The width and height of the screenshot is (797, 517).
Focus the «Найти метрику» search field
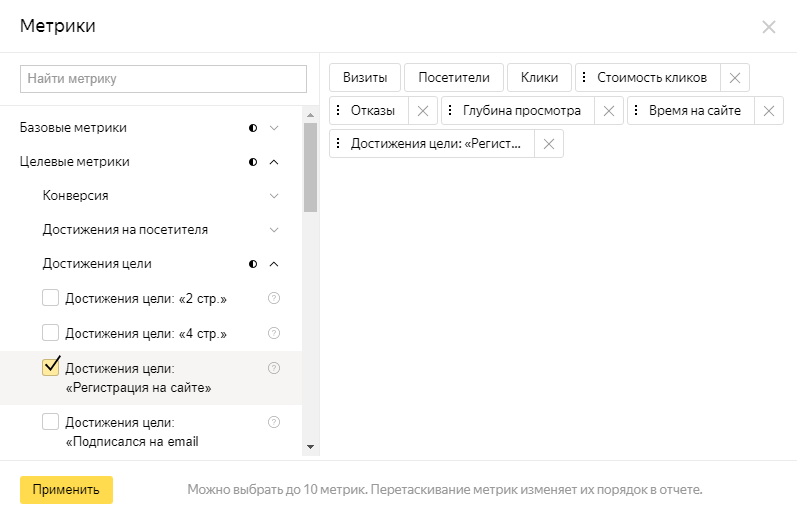tap(163, 78)
